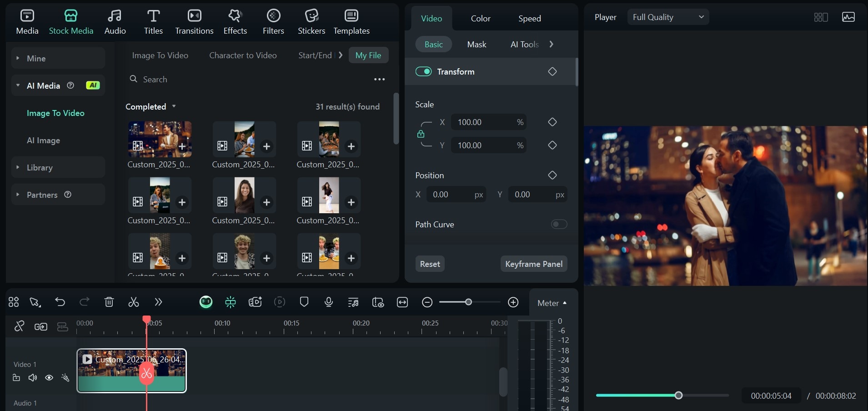Expand the Mine section
The image size is (868, 411).
(x=58, y=58)
